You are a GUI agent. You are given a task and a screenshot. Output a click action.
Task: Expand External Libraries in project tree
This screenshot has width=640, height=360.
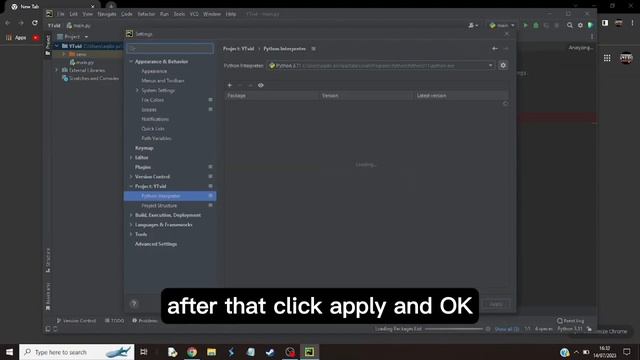pos(57,70)
